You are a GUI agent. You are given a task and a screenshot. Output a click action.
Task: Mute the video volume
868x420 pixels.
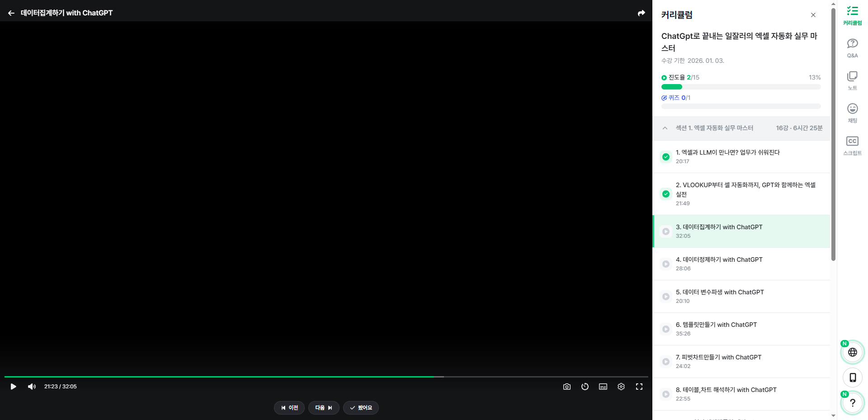31,387
